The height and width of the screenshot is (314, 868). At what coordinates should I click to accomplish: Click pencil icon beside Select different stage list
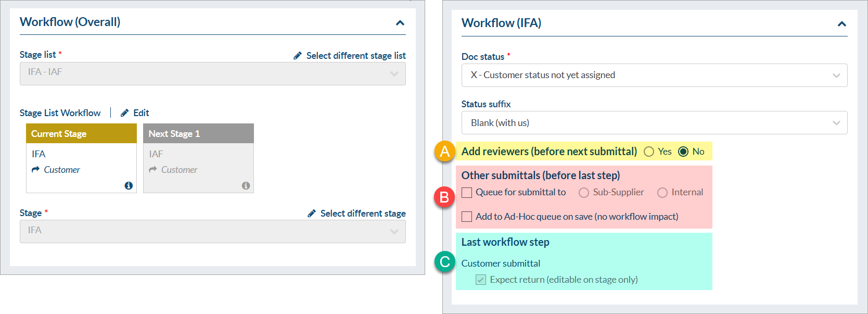click(298, 56)
